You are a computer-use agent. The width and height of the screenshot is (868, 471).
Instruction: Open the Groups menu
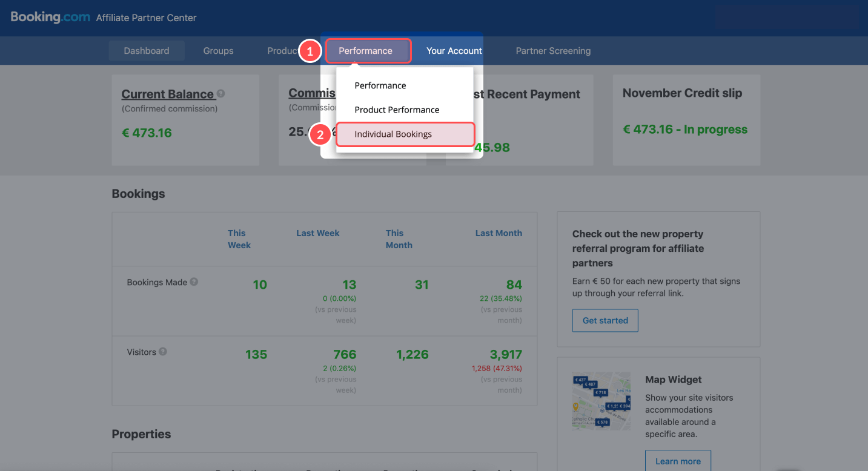pos(218,51)
